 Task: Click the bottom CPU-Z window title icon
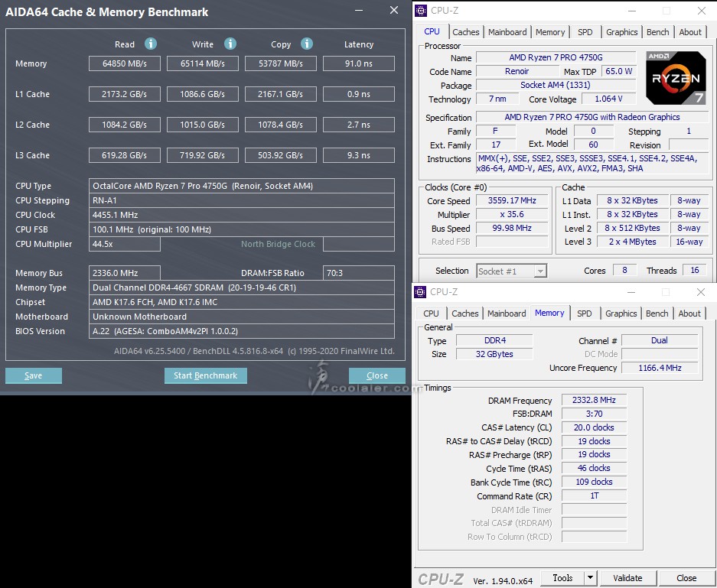tap(420, 292)
